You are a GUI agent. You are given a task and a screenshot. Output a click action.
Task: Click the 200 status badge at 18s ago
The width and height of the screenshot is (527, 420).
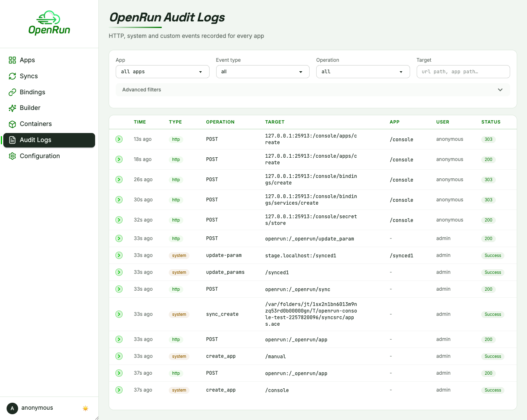[488, 160]
